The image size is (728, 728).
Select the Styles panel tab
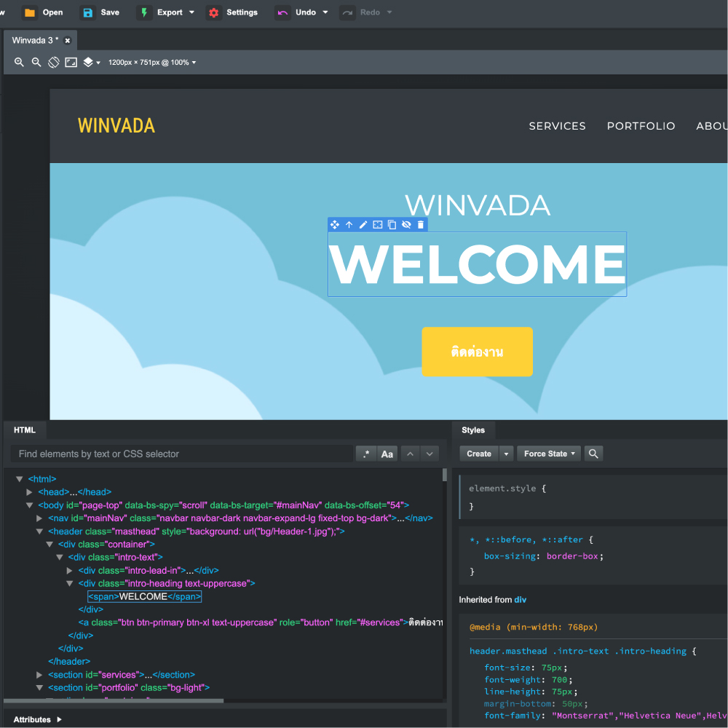tap(473, 430)
